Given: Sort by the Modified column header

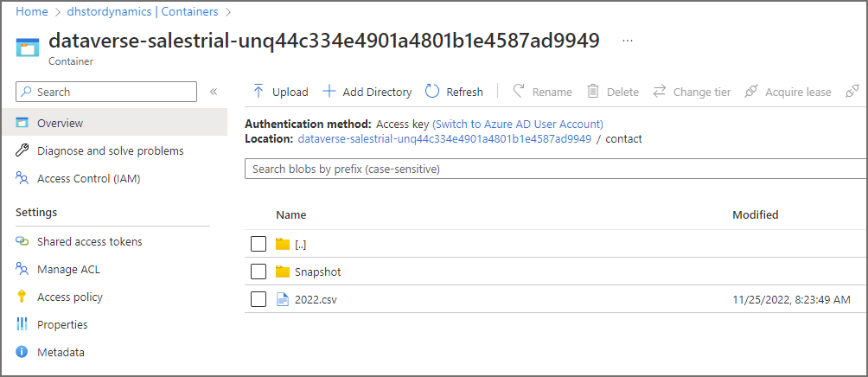Looking at the screenshot, I should [756, 214].
